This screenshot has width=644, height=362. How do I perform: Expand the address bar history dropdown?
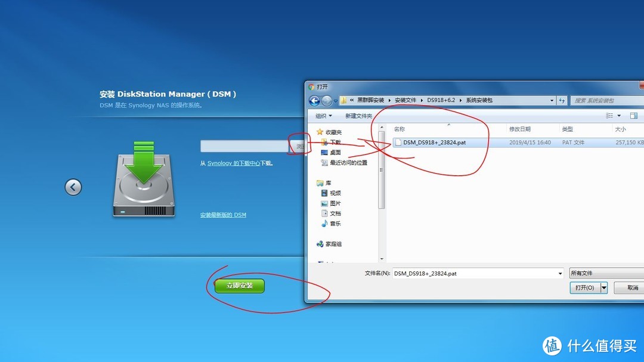tap(552, 101)
